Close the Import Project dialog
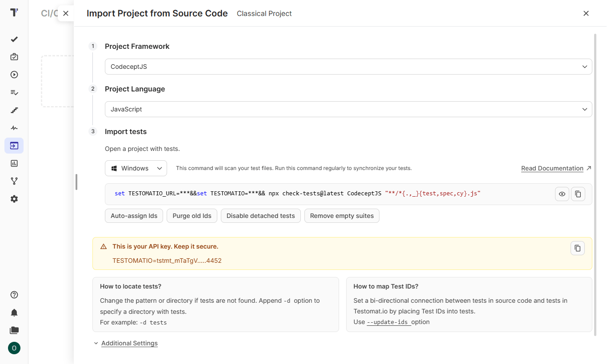 (586, 13)
